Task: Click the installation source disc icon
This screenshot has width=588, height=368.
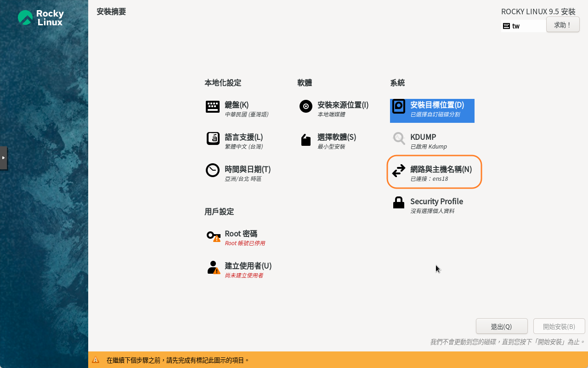Action: coord(306,106)
